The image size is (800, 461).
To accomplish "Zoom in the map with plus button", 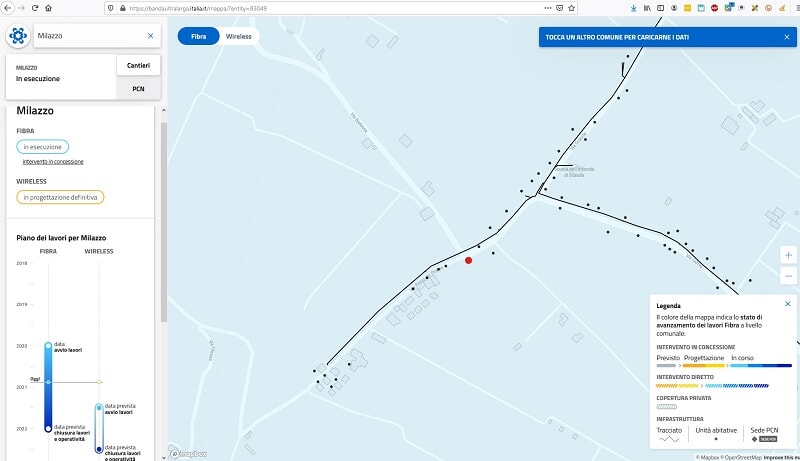I will pyautogui.click(x=788, y=255).
